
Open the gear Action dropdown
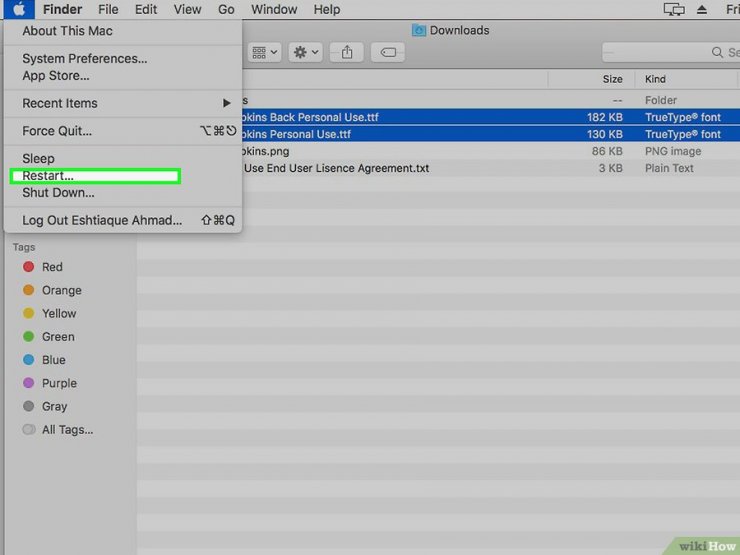click(305, 52)
